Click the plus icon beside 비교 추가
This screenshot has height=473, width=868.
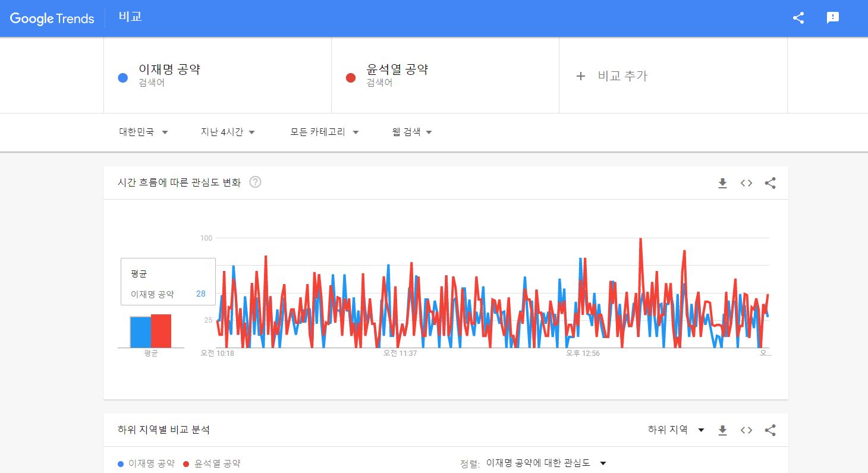581,76
